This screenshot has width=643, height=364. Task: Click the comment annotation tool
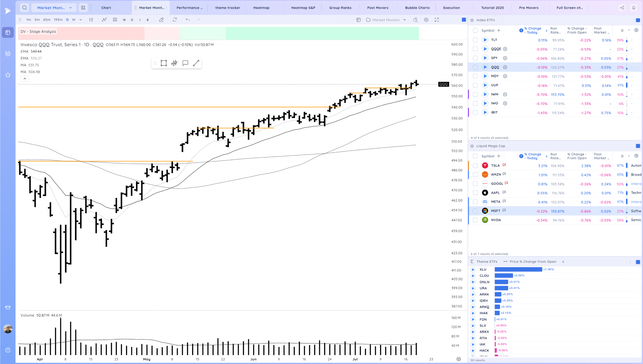pos(185,63)
